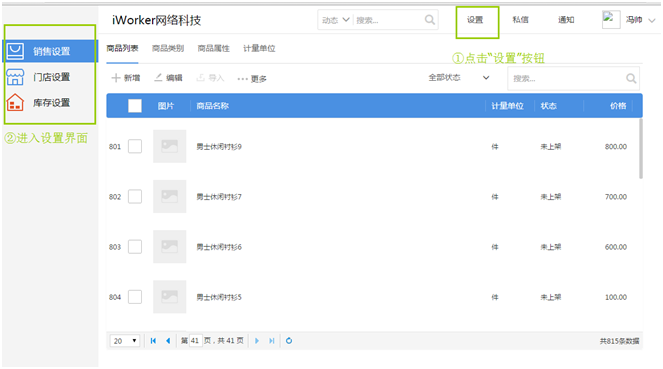This screenshot has height=369, width=663.
Task: Open the page size 20 dropdown
Action: point(125,341)
